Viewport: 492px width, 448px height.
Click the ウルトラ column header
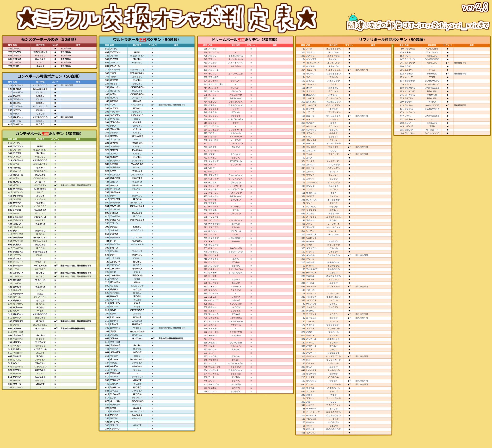pyautogui.click(x=153, y=45)
